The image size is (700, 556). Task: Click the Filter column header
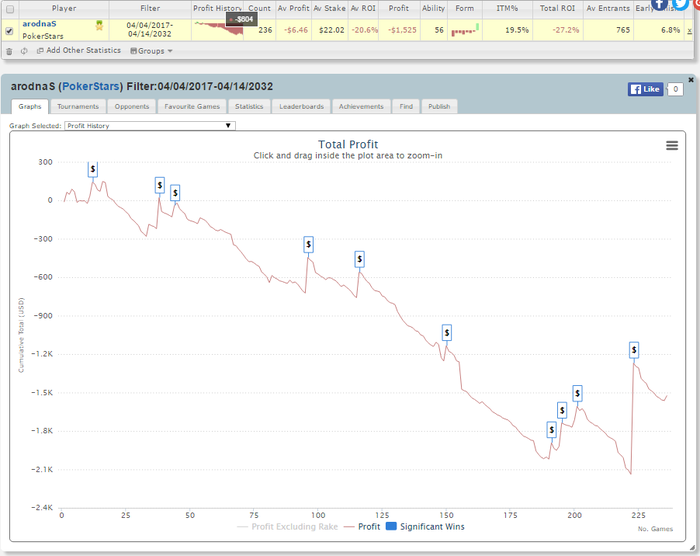[x=150, y=8]
